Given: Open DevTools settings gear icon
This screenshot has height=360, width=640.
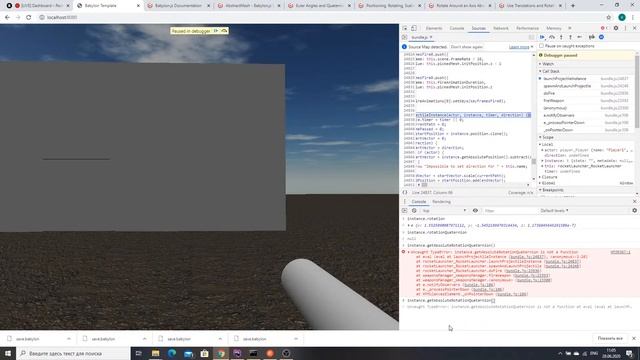Looking at the screenshot, I should click(x=616, y=28).
